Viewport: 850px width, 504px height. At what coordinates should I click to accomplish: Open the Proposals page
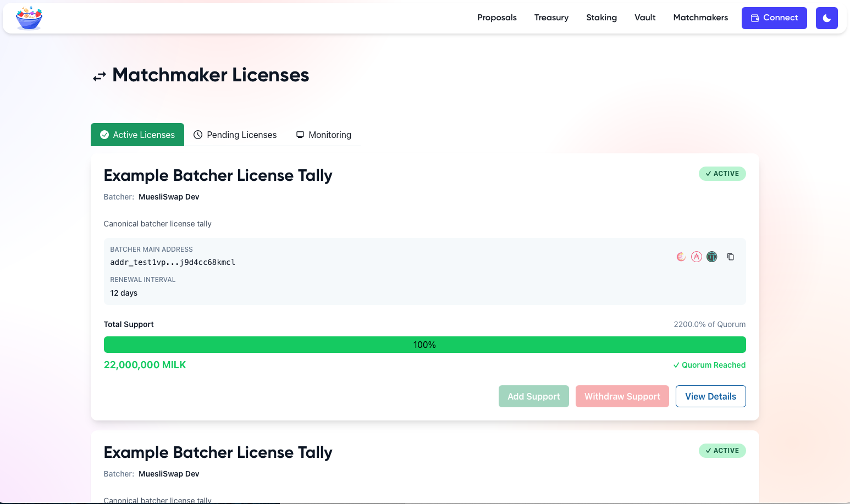tap(496, 18)
